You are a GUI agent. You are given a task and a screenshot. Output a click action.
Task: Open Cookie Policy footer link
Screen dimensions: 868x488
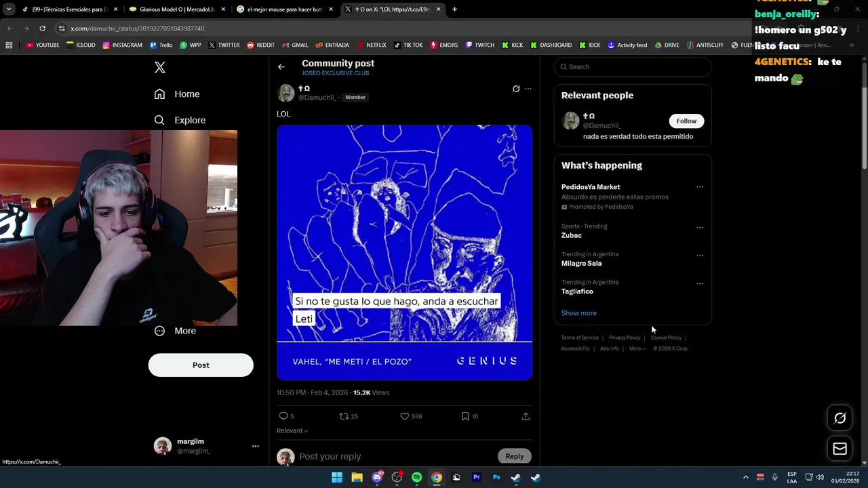tap(666, 338)
